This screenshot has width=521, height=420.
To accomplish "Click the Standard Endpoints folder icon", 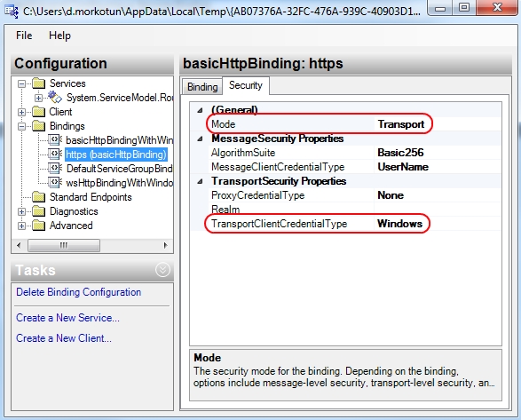I will 38,197.
